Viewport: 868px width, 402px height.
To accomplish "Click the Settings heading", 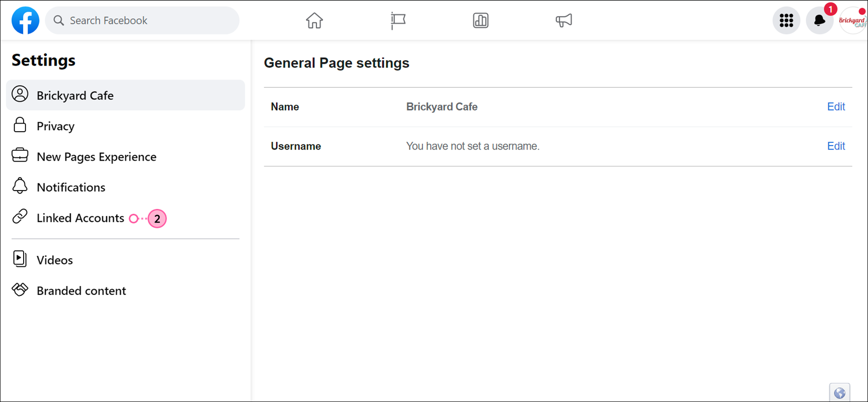I will 43,60.
